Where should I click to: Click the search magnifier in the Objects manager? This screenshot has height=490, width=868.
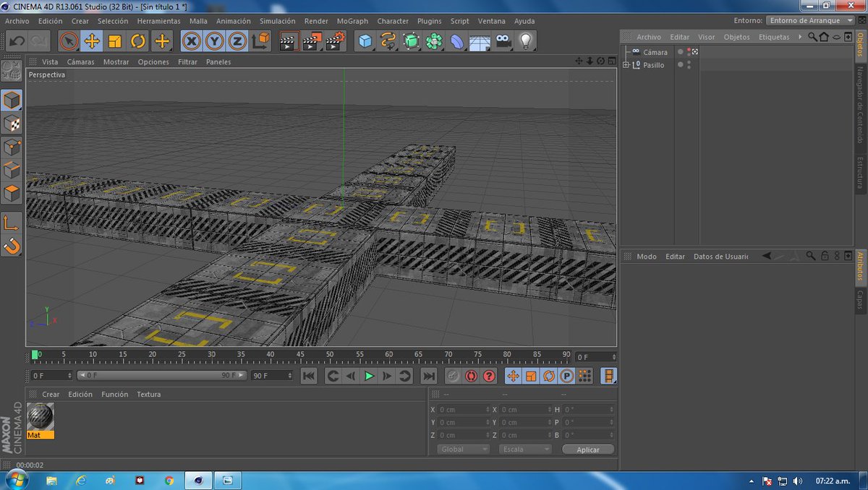pyautogui.click(x=812, y=37)
